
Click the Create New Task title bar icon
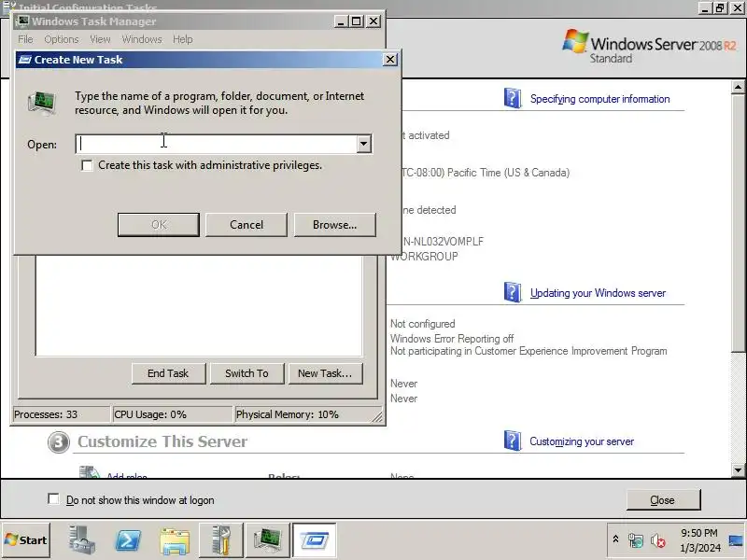[x=24, y=60]
